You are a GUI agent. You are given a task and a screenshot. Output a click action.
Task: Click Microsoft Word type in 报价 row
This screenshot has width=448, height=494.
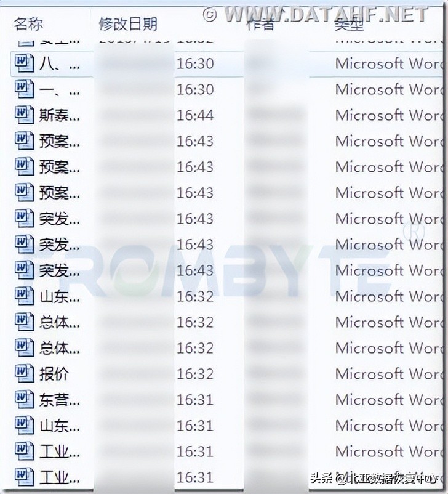tap(390, 374)
